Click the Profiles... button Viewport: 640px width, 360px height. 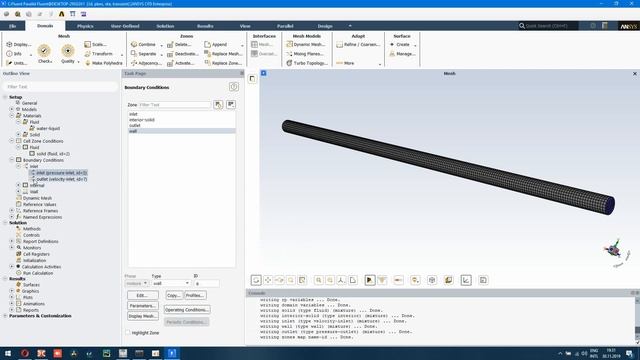195,295
